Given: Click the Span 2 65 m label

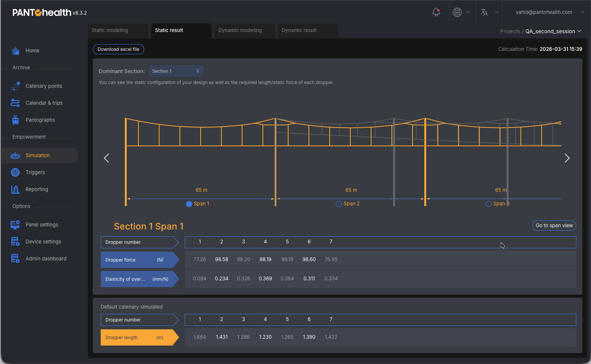Looking at the screenshot, I should pos(351,190).
